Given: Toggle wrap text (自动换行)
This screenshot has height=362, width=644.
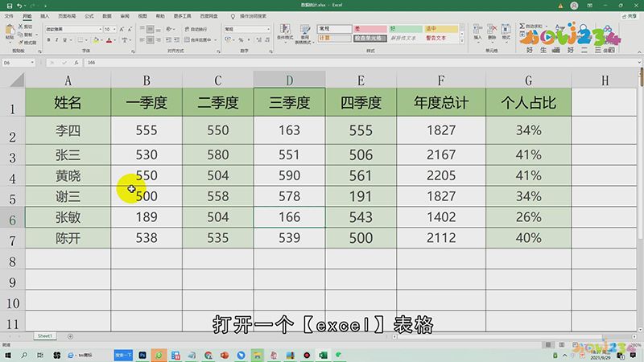Looking at the screenshot, I should click(196, 29).
